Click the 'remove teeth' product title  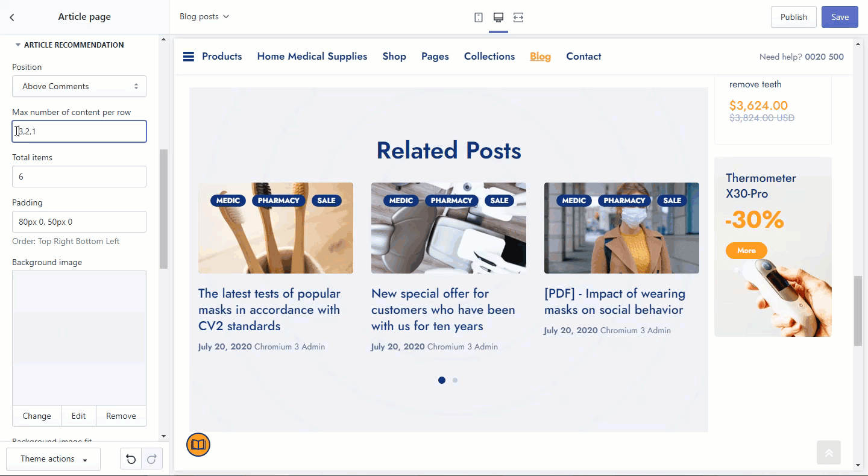click(755, 84)
